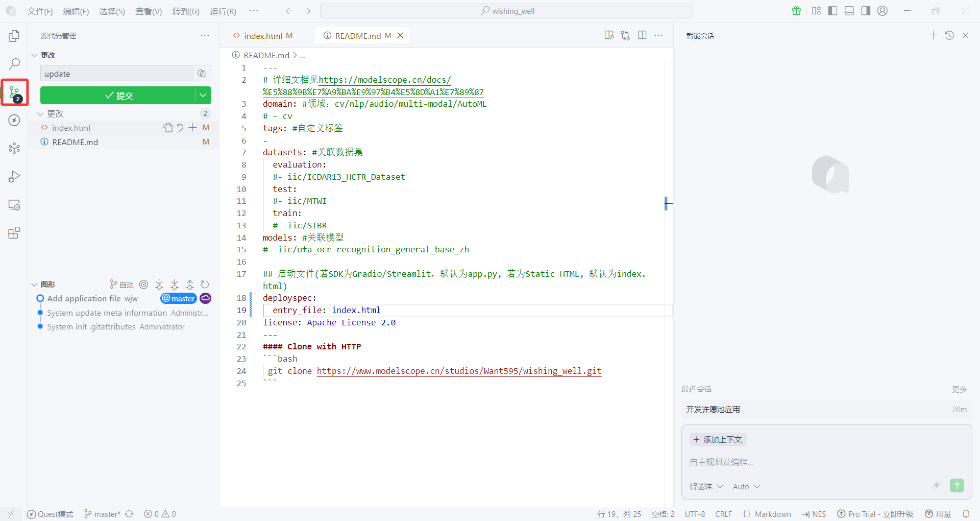980x521 pixels.
Task: Click 更多 to see more conversations
Action: click(x=959, y=389)
